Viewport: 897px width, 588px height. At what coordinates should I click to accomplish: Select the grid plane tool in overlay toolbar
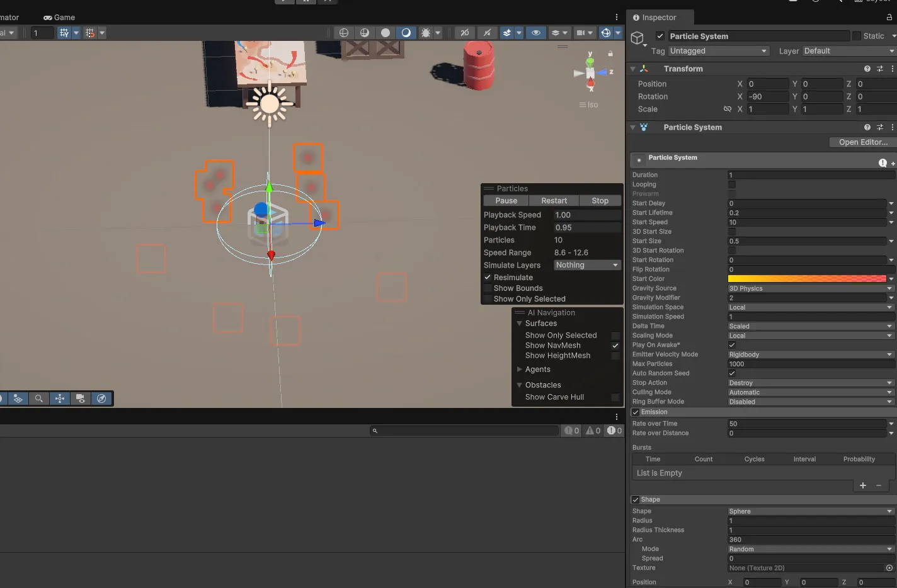click(x=18, y=399)
